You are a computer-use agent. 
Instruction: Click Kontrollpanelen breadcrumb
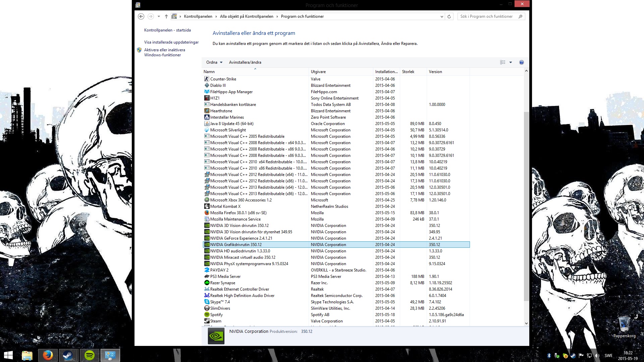click(x=198, y=16)
